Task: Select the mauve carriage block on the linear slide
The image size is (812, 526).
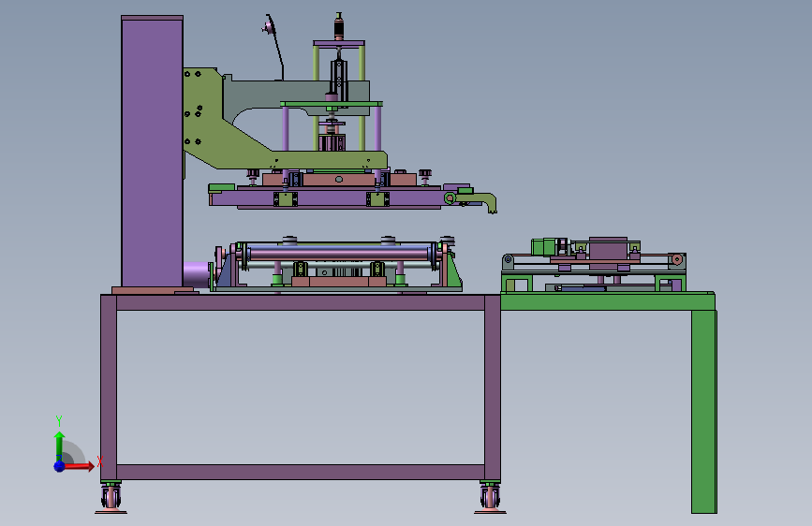Action: (608, 250)
